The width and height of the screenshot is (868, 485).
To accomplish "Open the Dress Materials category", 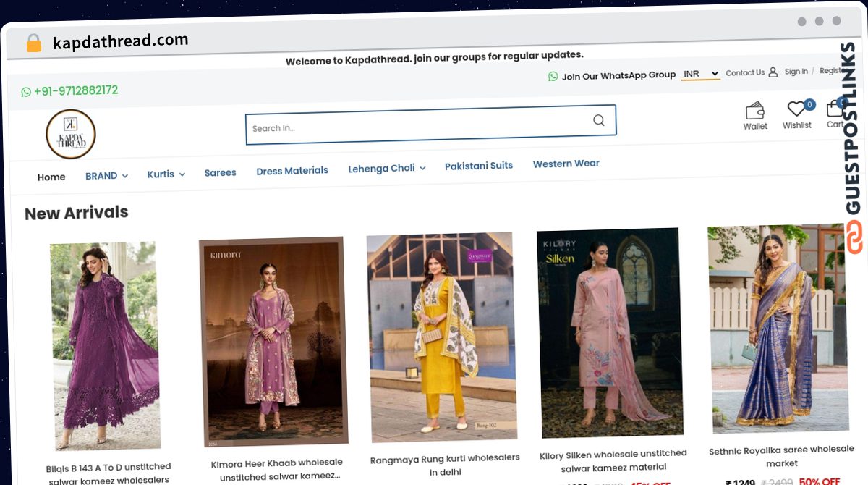I will (x=292, y=171).
